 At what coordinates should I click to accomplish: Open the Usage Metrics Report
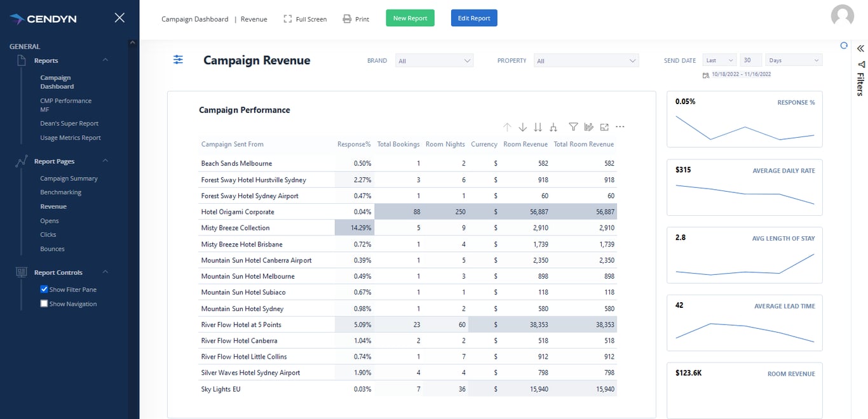point(71,138)
